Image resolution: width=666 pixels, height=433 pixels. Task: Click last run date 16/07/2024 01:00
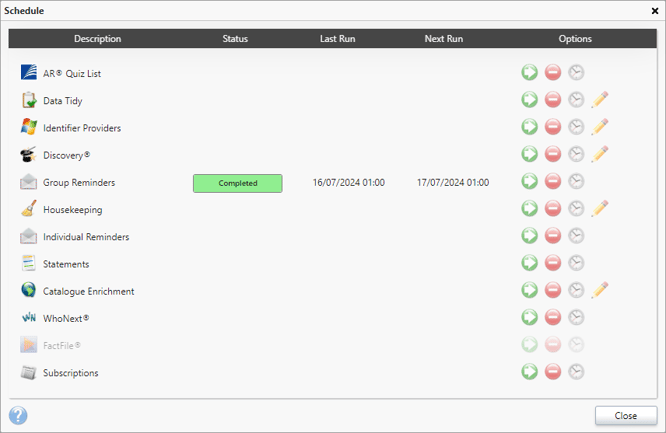pyautogui.click(x=349, y=182)
